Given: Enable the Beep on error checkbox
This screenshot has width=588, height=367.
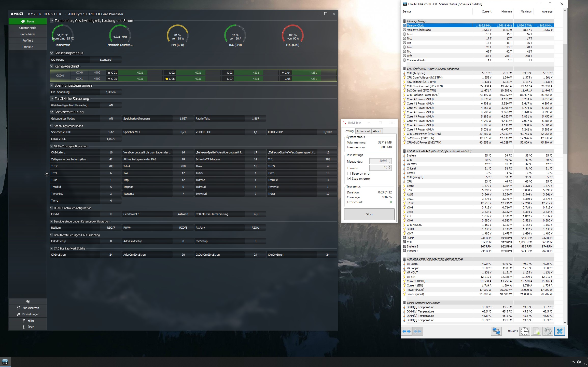Looking at the screenshot, I should pos(349,174).
